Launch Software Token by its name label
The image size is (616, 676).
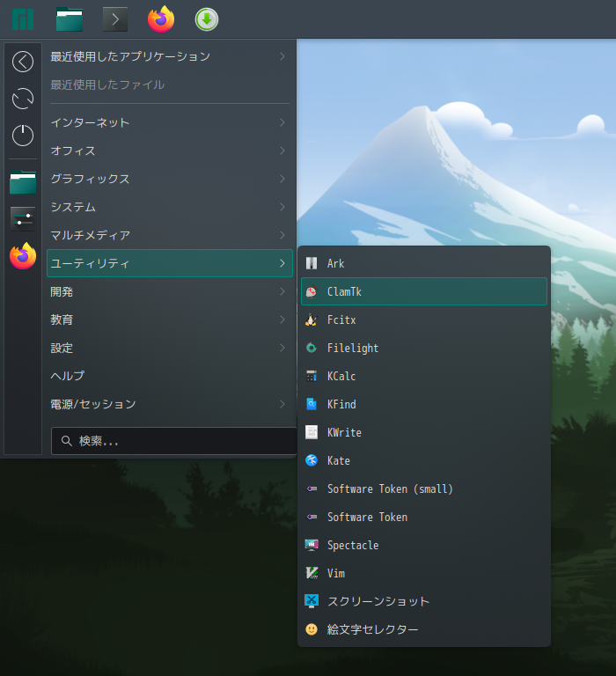(x=367, y=517)
